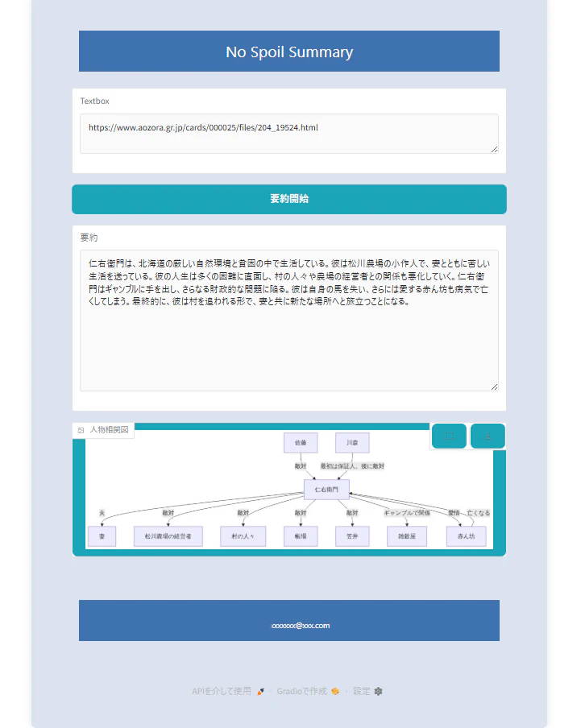Click the 仁右衛門 node in the diagram

326,490
